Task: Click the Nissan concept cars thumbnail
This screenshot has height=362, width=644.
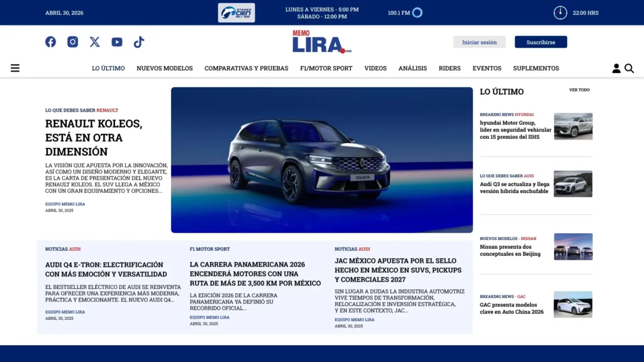Action: coord(573,246)
